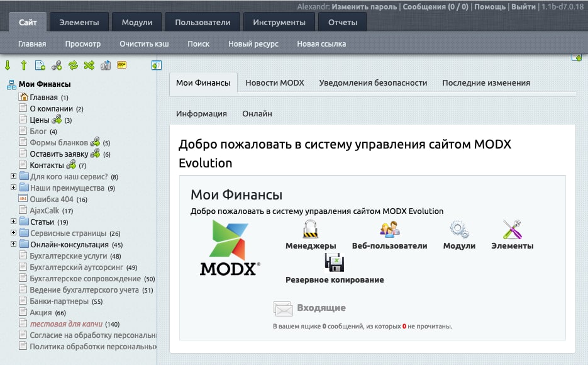Screen dimensions: 588x365
Task: Switch to the Онлайн sub-tab
Action: (257, 113)
